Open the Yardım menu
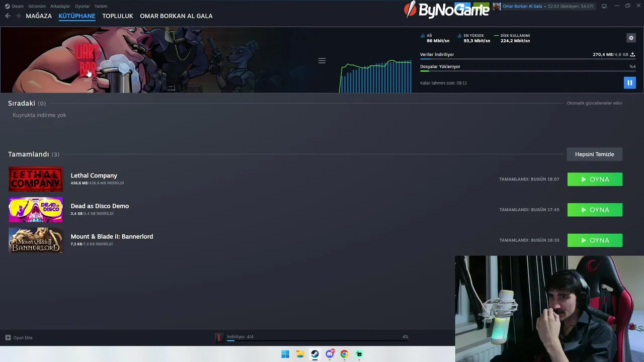The height and width of the screenshot is (362, 644). [x=101, y=6]
